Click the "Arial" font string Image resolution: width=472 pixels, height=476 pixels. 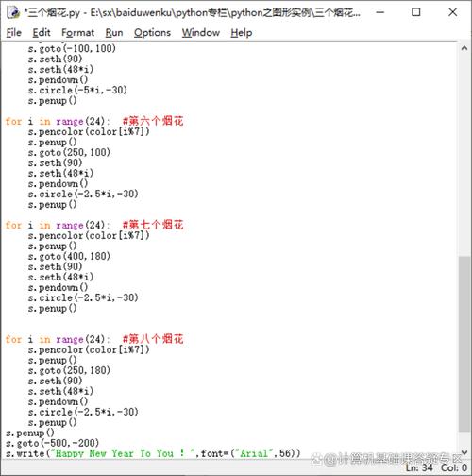[x=254, y=453]
